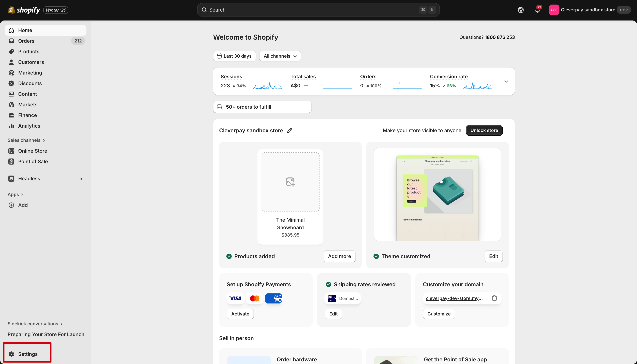The image size is (637, 364).
Task: Click the cleverpay-dev-store domain link
Action: pyautogui.click(x=454, y=298)
